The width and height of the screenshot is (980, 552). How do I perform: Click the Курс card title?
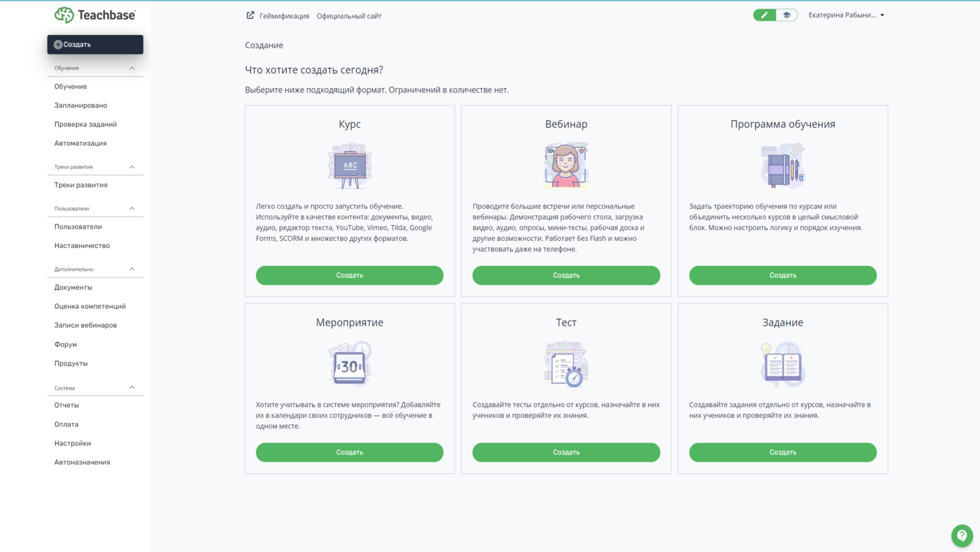[350, 125]
